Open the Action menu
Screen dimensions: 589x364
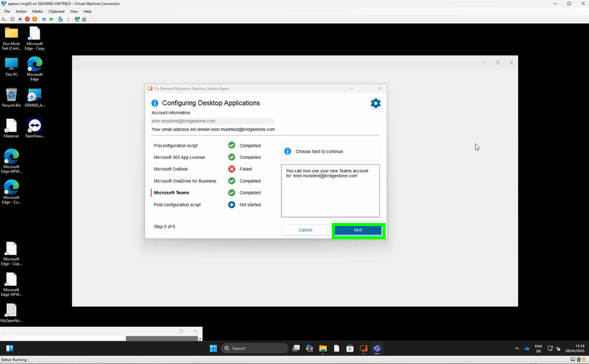[21, 11]
